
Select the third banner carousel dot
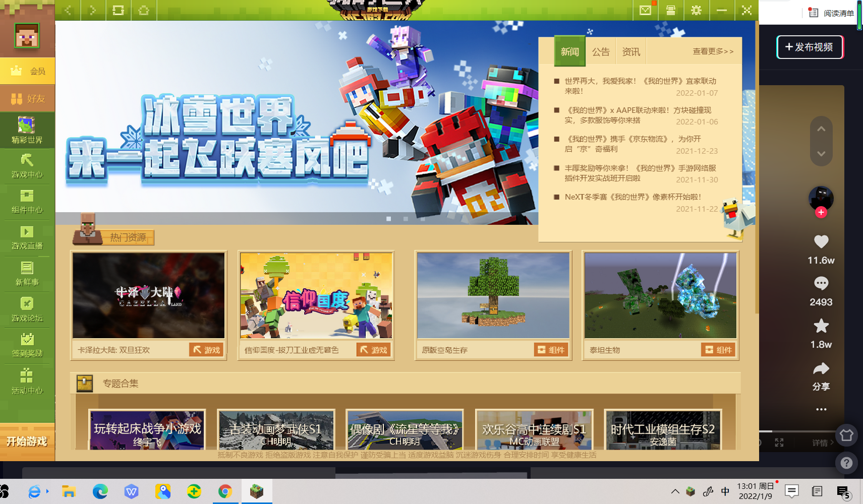(x=423, y=219)
